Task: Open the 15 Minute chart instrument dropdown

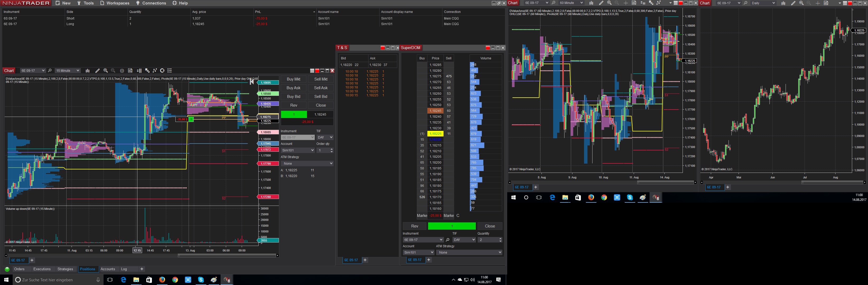Action: [x=33, y=71]
